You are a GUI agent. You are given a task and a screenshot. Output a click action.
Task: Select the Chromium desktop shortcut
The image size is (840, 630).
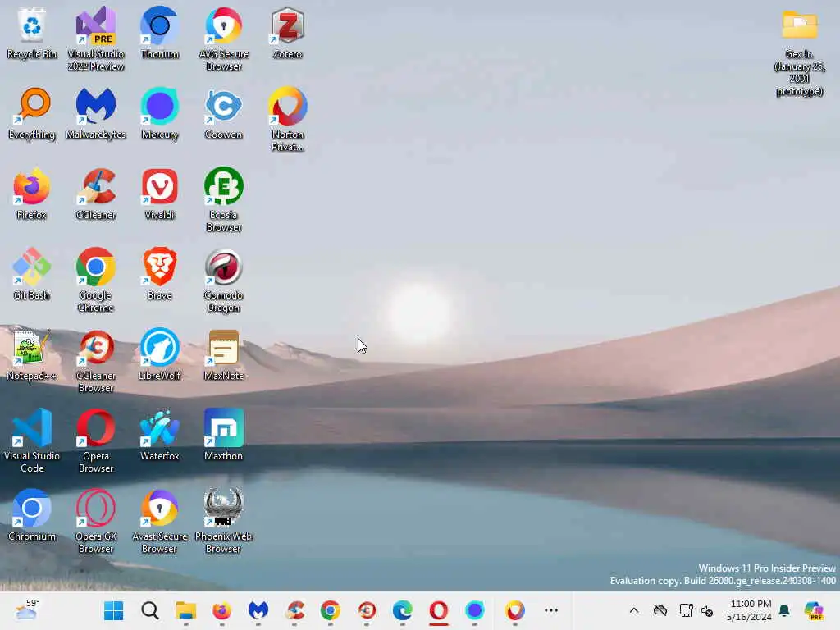(x=32, y=515)
